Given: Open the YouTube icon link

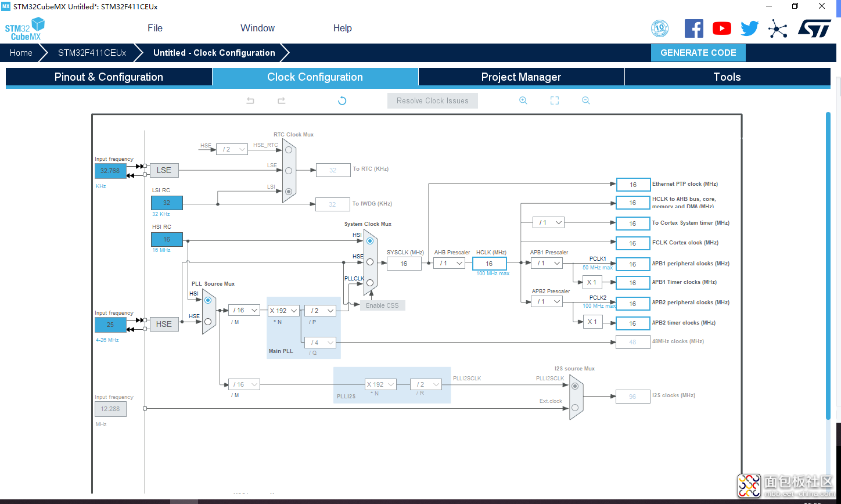Looking at the screenshot, I should 722,28.
